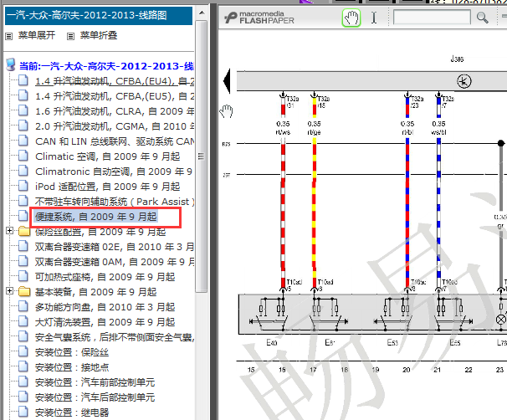Click the J386 control unit label
507x420 pixels.
(457, 59)
